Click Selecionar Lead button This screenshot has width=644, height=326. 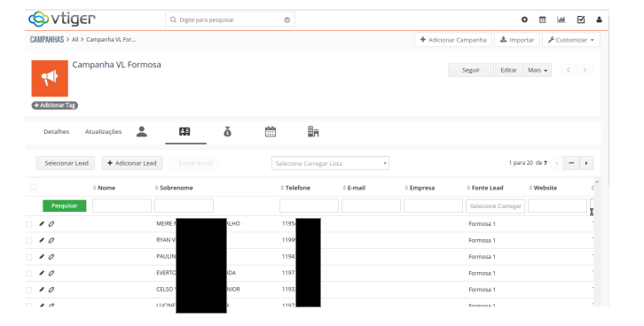tap(66, 163)
